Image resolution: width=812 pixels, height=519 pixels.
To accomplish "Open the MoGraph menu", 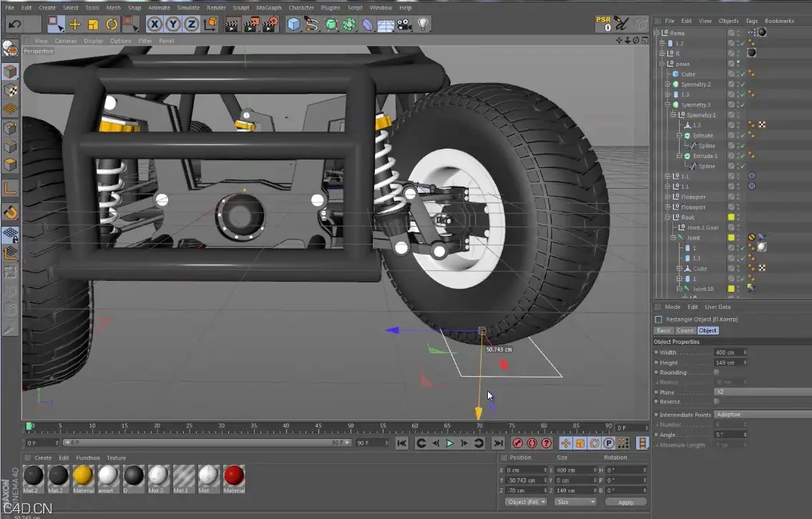I will click(x=269, y=8).
